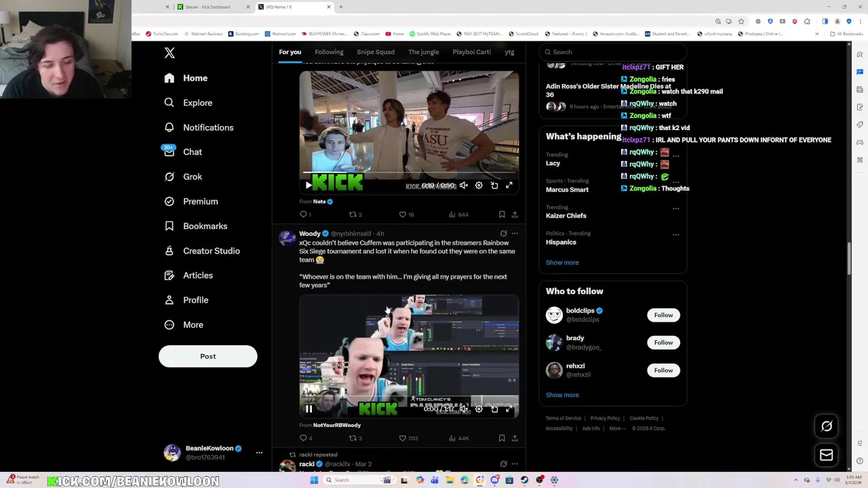868x488 pixels.
Task: Make the xQc video fullscreen
Action: tap(509, 409)
